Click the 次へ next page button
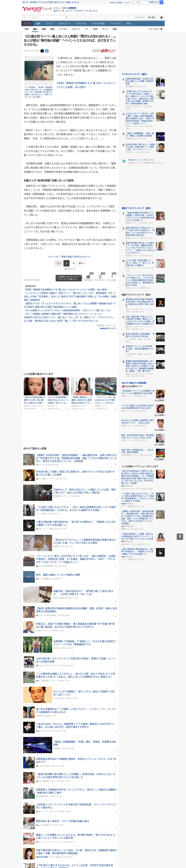 pos(81,263)
